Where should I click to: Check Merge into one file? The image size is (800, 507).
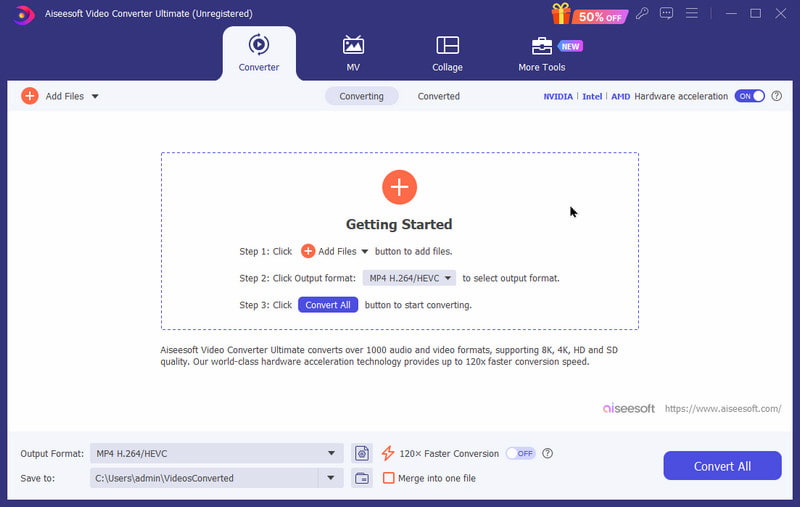click(389, 478)
